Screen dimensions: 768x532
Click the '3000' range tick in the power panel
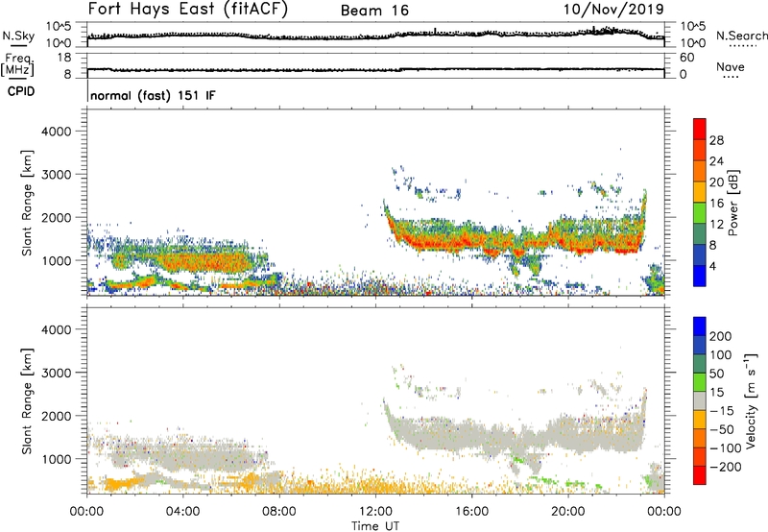click(56, 175)
